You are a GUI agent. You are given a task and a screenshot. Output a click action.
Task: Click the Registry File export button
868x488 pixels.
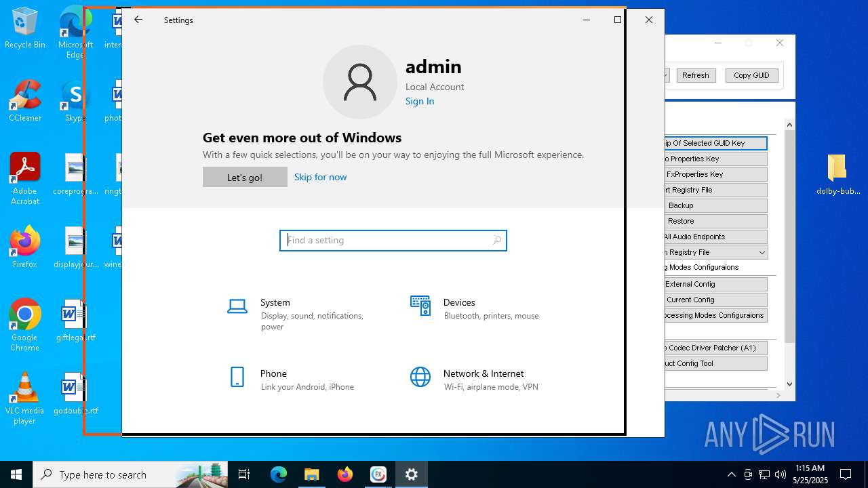[x=716, y=190]
